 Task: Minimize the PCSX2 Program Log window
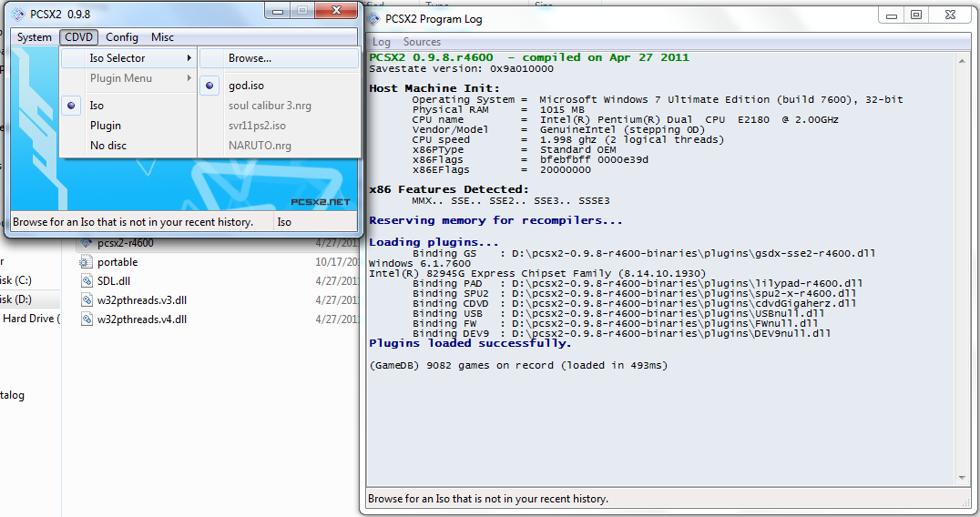point(892,15)
